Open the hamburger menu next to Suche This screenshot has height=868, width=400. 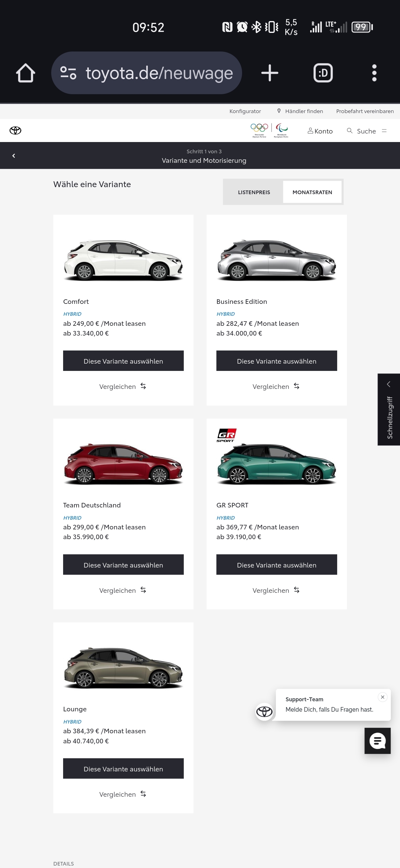point(384,131)
